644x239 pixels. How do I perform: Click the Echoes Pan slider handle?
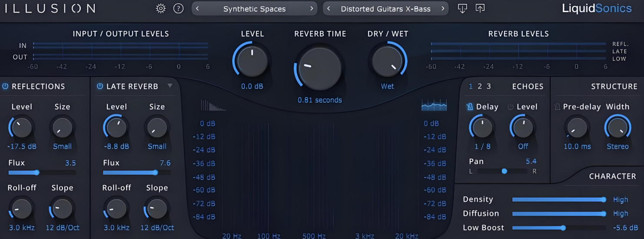coord(504,171)
